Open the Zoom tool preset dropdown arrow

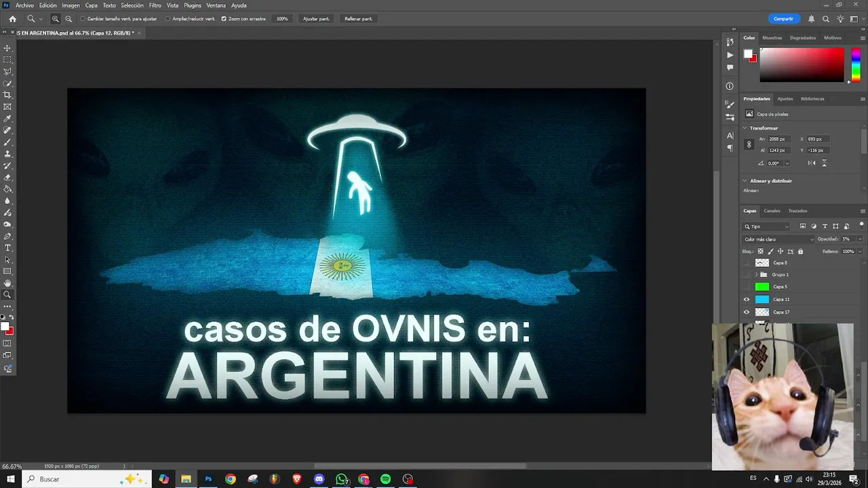41,19
